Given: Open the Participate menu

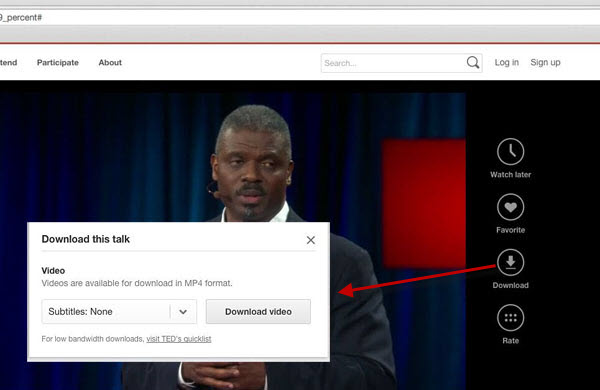Looking at the screenshot, I should point(58,62).
